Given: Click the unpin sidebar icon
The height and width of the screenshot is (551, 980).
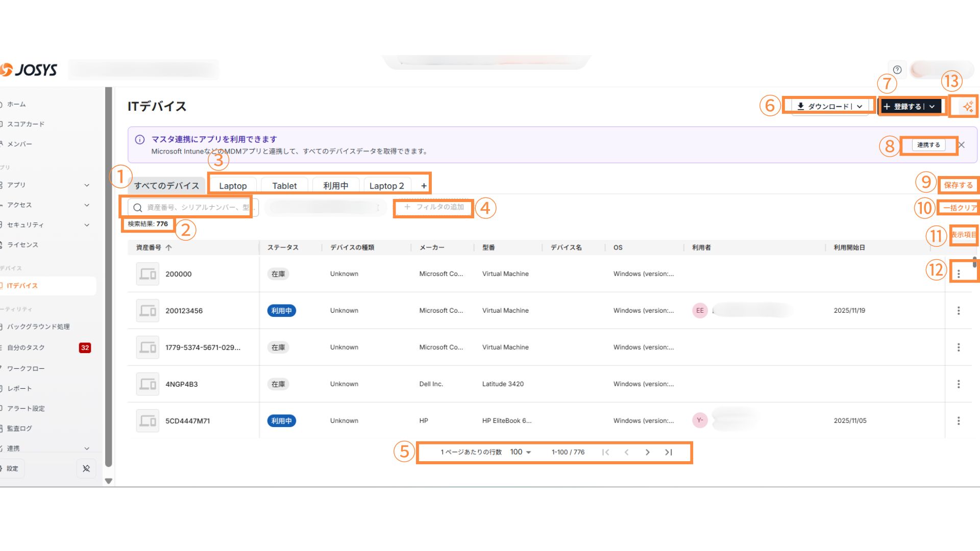Looking at the screenshot, I should tap(86, 468).
